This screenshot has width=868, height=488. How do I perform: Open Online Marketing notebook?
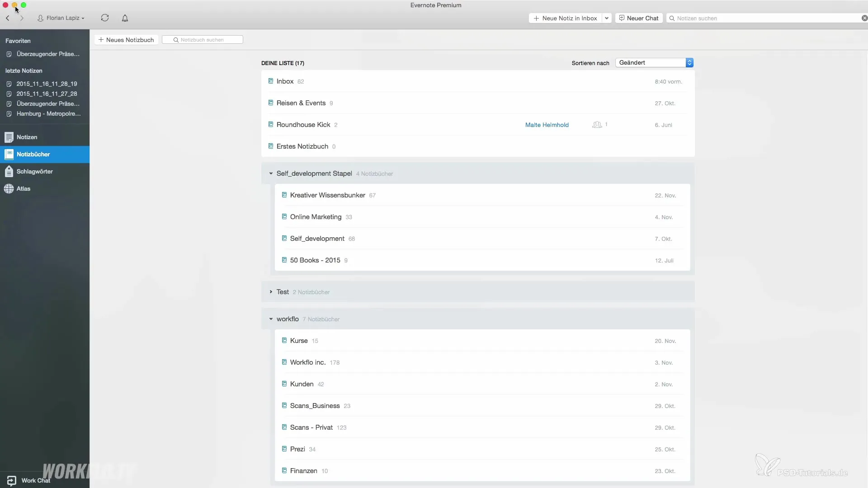click(x=482, y=217)
